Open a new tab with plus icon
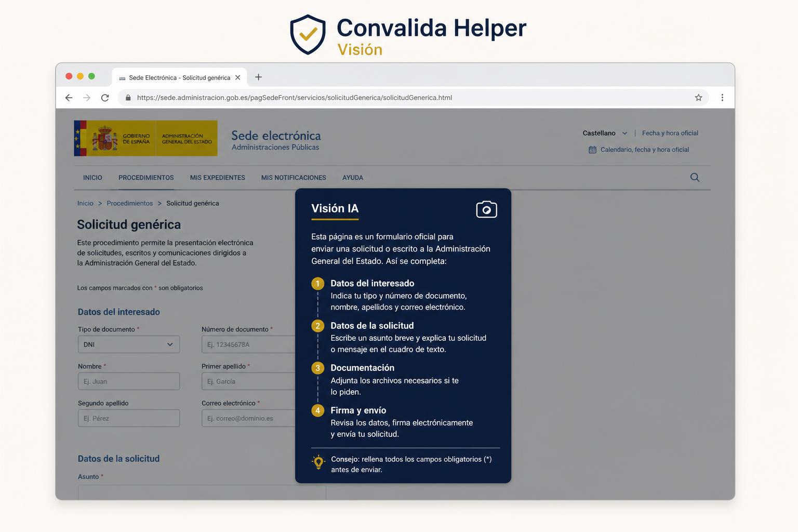This screenshot has width=798, height=532. point(258,77)
